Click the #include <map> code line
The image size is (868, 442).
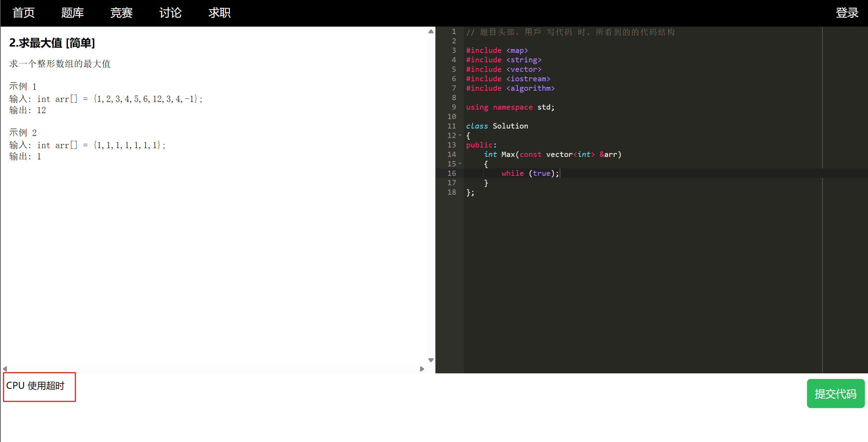(497, 50)
